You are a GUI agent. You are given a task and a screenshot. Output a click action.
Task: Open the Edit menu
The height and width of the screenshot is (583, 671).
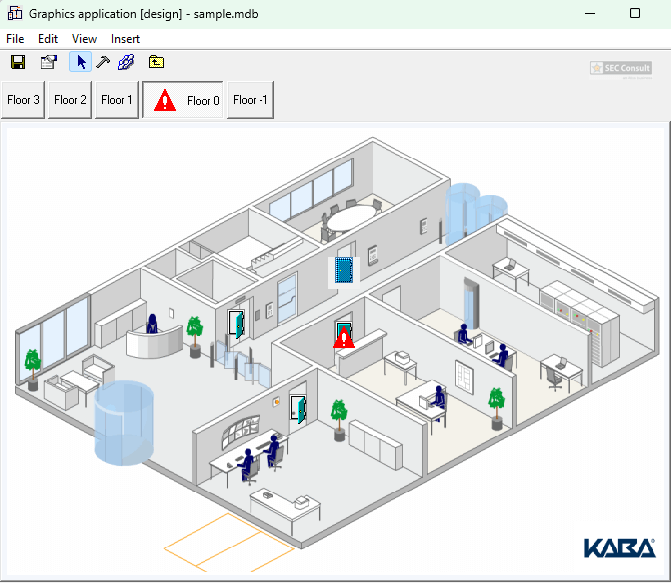pos(48,39)
